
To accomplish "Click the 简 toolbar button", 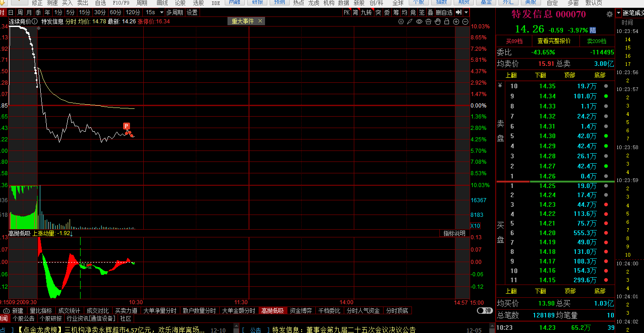I will coord(355,12).
